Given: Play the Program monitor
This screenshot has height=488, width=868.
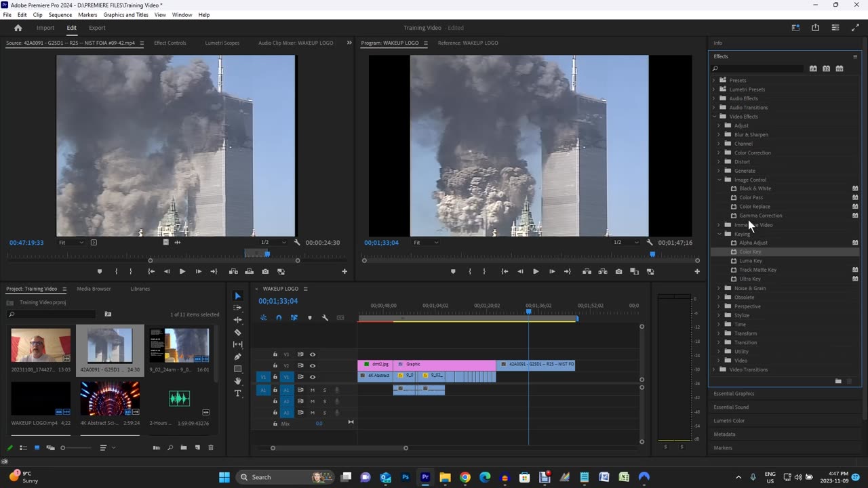Looking at the screenshot, I should [x=536, y=271].
